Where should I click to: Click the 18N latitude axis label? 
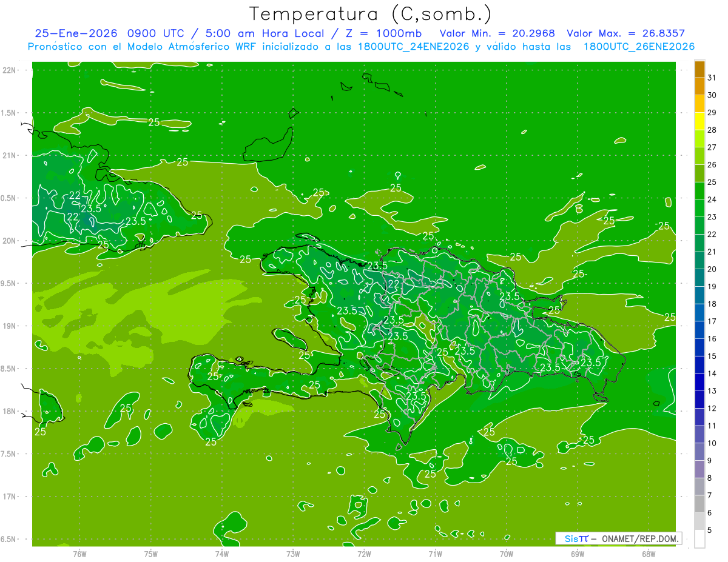[x=10, y=412]
